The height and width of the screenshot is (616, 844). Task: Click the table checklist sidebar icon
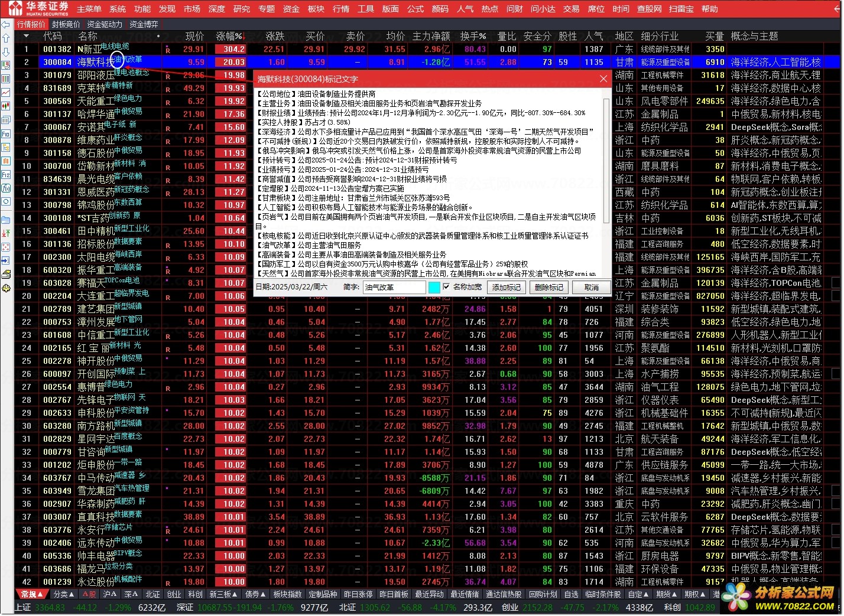pos(6,66)
